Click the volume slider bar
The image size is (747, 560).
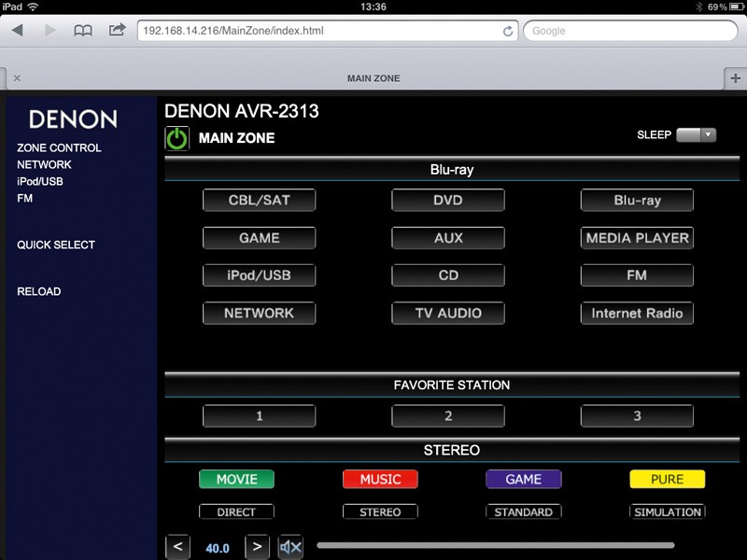click(x=496, y=545)
